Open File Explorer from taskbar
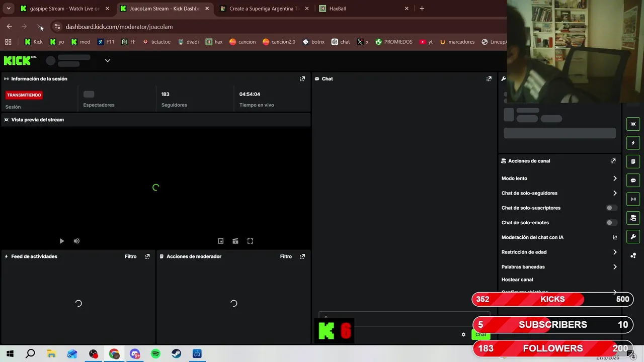Image resolution: width=644 pixels, height=362 pixels. coord(51,354)
